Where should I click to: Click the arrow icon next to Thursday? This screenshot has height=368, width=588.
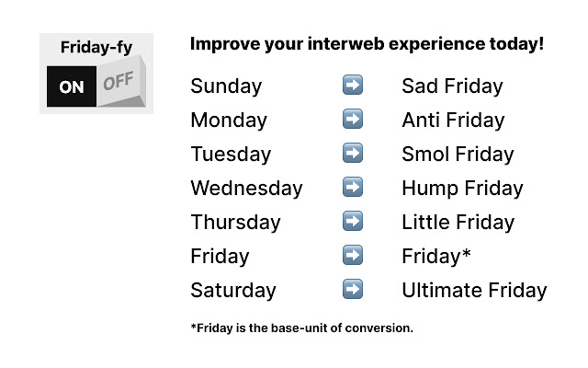[352, 222]
